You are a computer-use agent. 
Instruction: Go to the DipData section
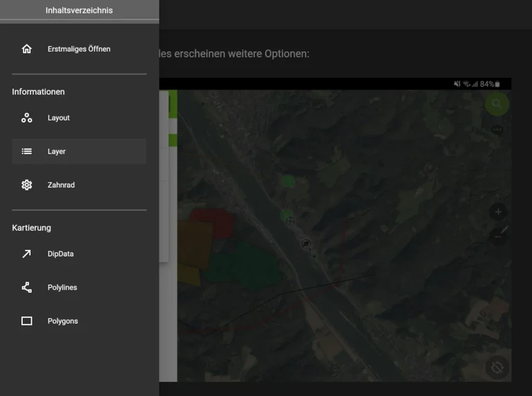click(61, 254)
